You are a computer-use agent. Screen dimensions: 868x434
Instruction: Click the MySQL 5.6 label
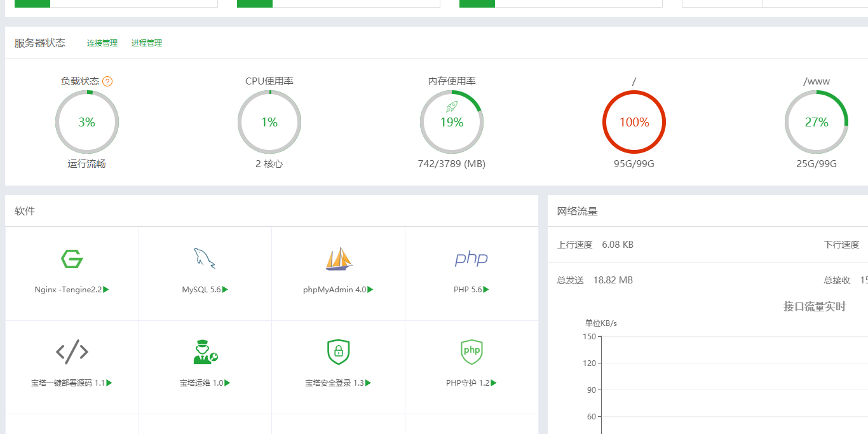pos(201,290)
